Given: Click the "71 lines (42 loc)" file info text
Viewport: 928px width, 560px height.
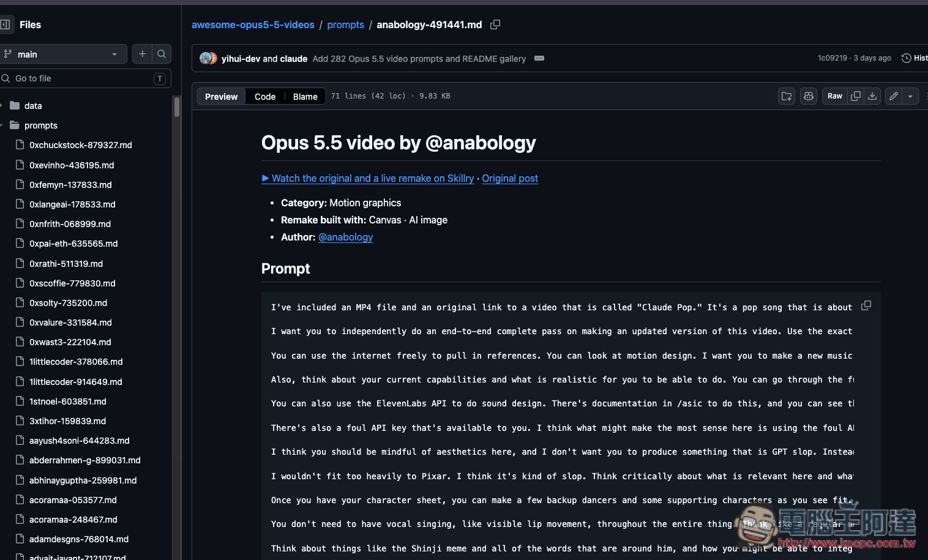Looking at the screenshot, I should coord(369,96).
